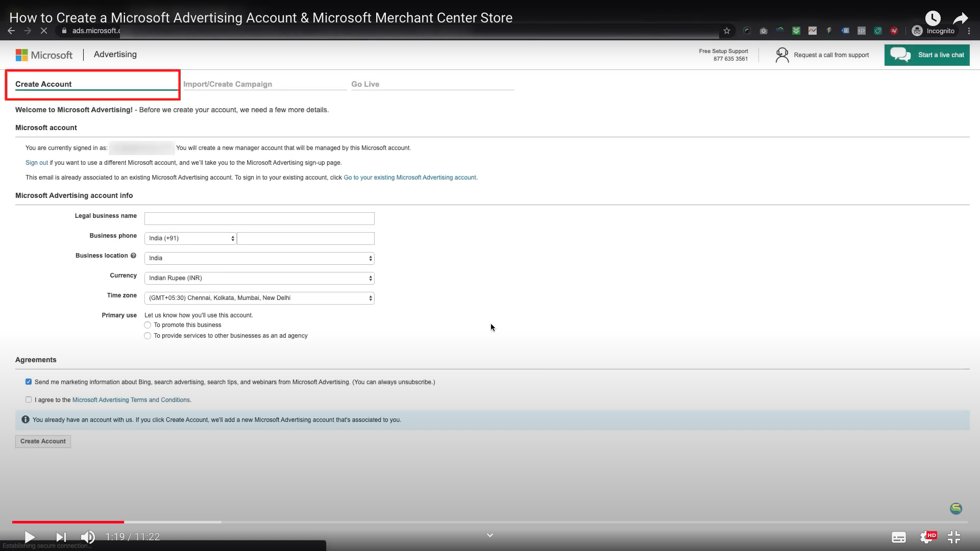Agree to Microsoft Advertising Terms and Conditions
The height and width of the screenshot is (551, 980).
coord(29,399)
